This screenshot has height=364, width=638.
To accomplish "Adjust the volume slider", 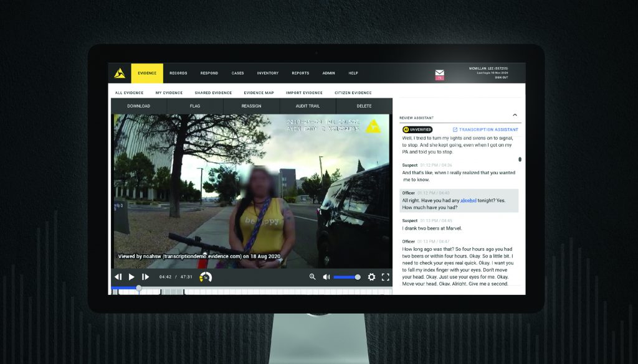I will [x=346, y=277].
